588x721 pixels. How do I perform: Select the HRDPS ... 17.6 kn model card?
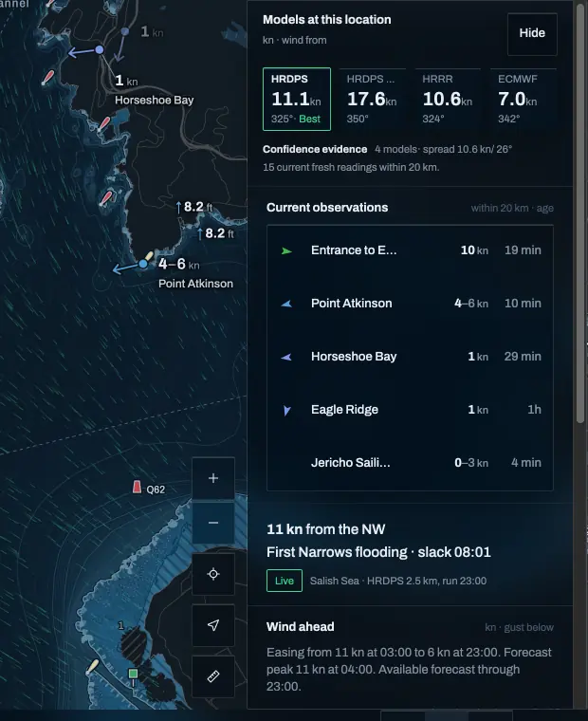tap(372, 99)
